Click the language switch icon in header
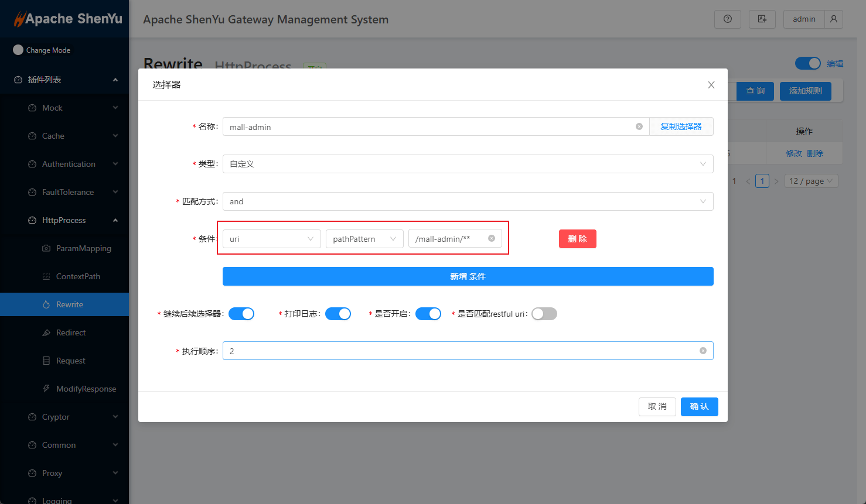The image size is (866, 504). pos(762,19)
